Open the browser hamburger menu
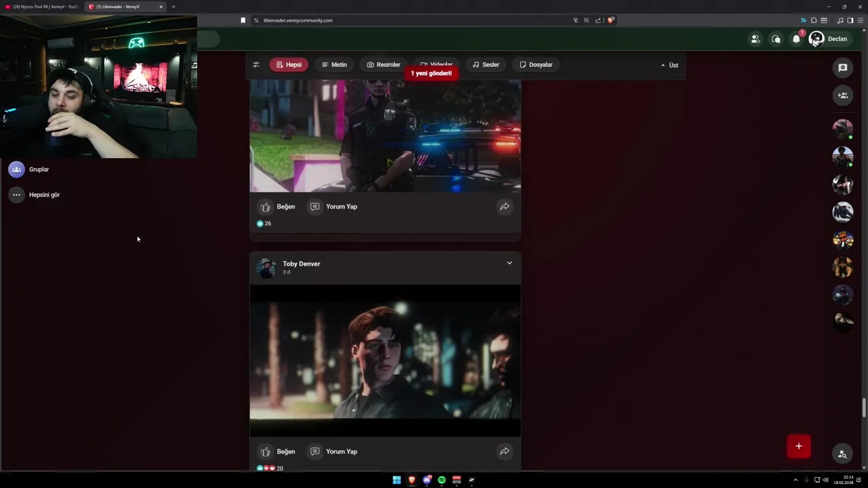 [x=861, y=20]
